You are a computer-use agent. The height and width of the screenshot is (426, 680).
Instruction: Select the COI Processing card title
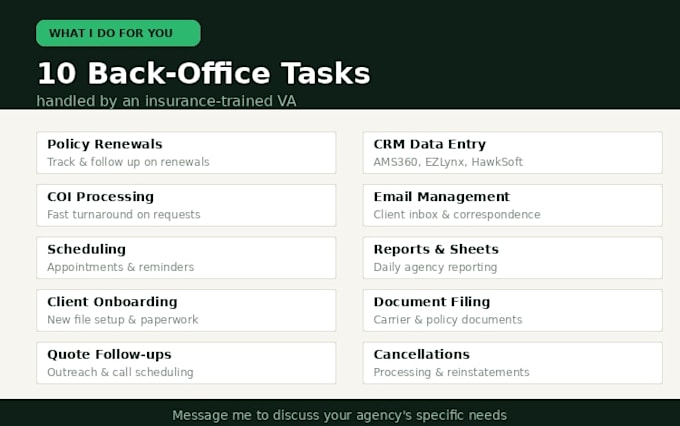[100, 197]
